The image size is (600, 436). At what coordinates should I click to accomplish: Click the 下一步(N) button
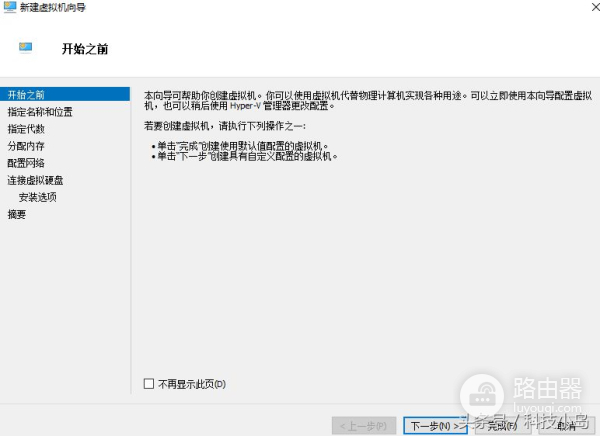[435, 426]
